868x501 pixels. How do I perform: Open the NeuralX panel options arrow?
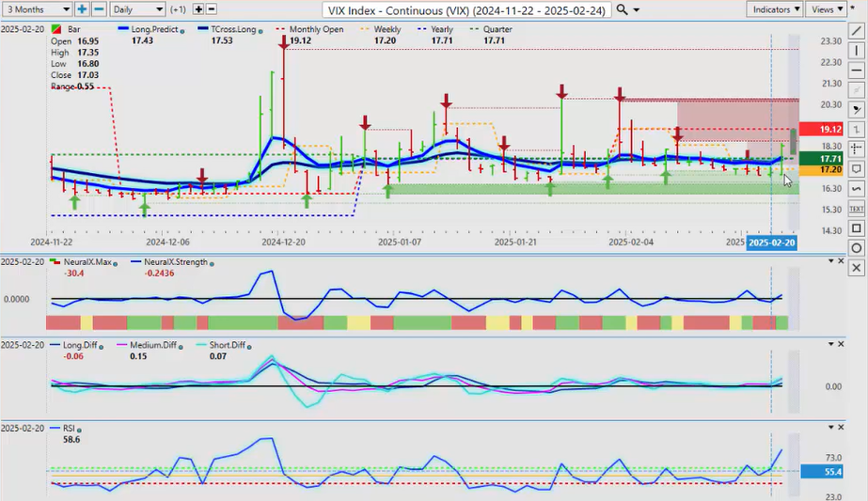point(830,260)
